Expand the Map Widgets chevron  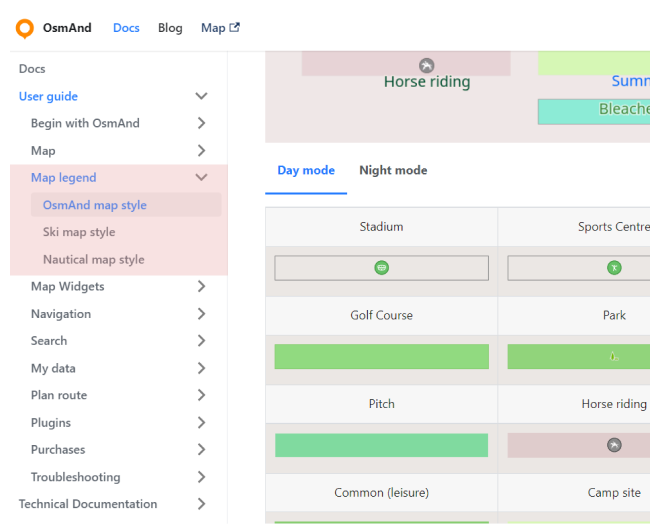[201, 287]
